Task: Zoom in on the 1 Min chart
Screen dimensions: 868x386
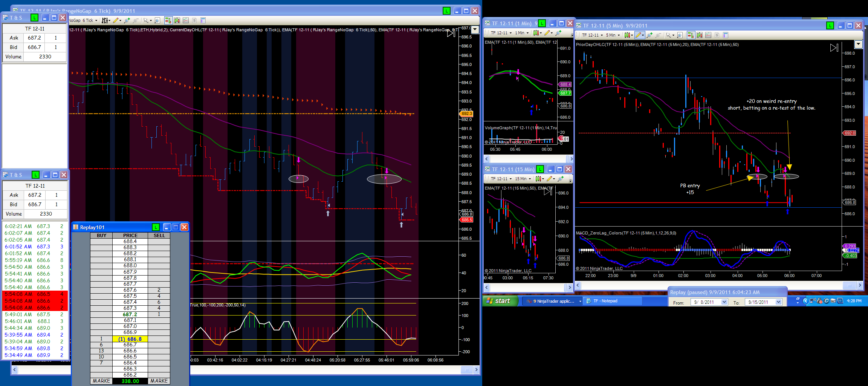Action: pos(558,33)
